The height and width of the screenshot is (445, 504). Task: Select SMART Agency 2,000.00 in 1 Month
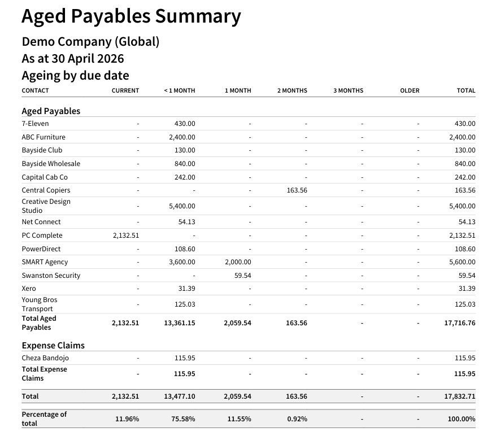click(x=238, y=262)
